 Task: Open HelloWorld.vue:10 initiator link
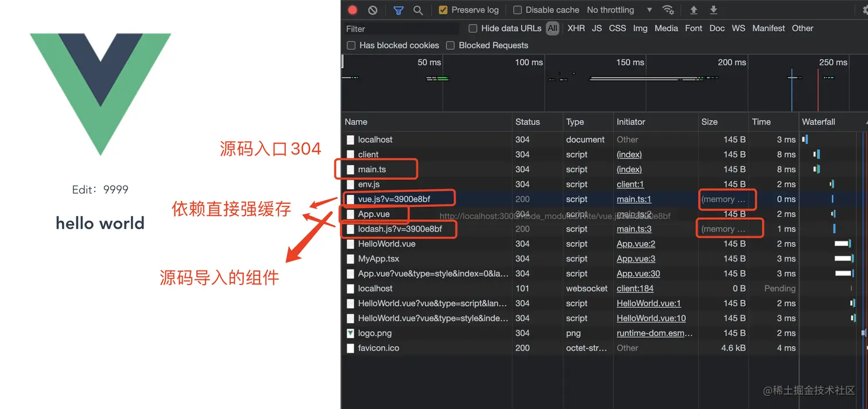click(x=651, y=318)
